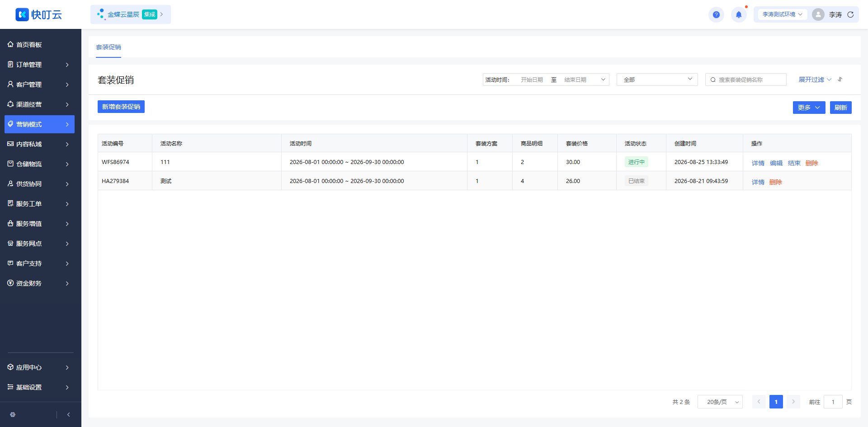
Task: Focus the 搜索套装促销名称 search box
Action: pyautogui.click(x=746, y=80)
